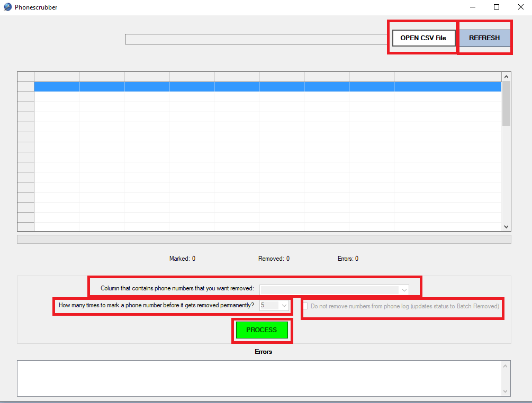
Task: Click the Errors text box
Action: 264,378
